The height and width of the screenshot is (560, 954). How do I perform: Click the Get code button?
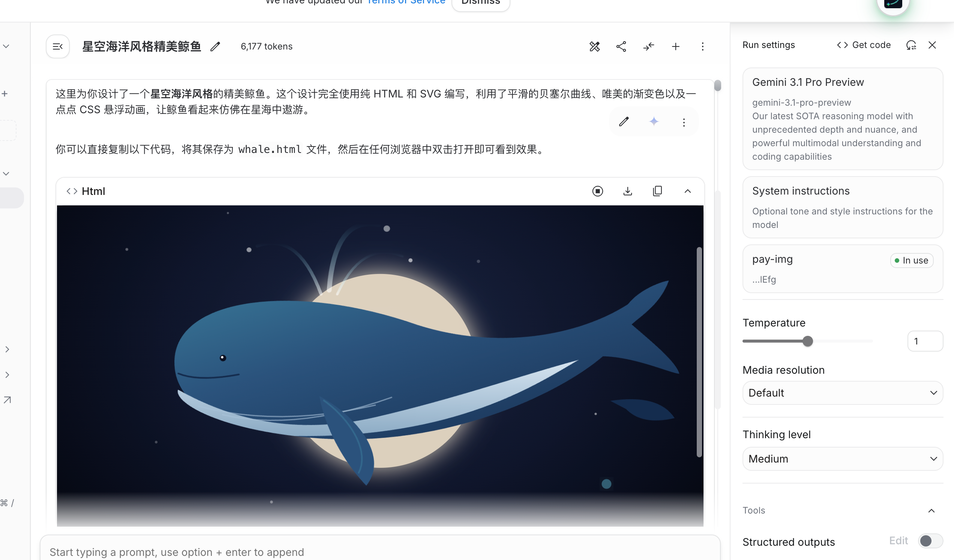864,45
